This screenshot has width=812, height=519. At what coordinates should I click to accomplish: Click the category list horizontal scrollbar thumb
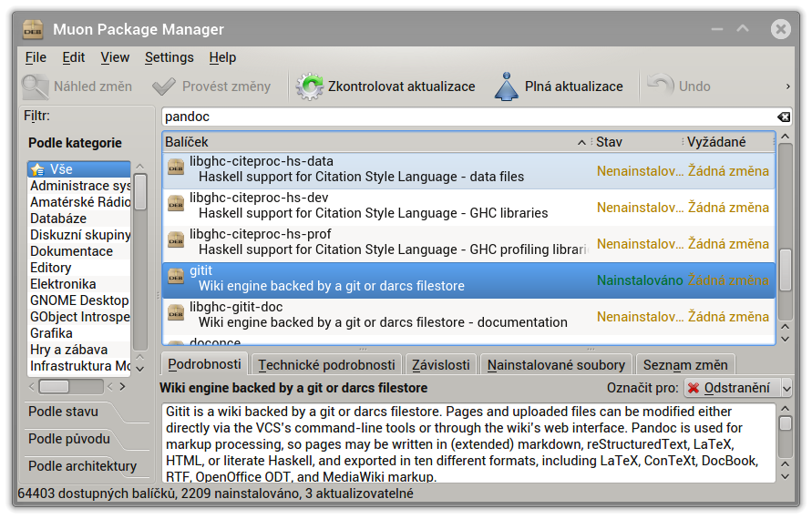(54, 387)
